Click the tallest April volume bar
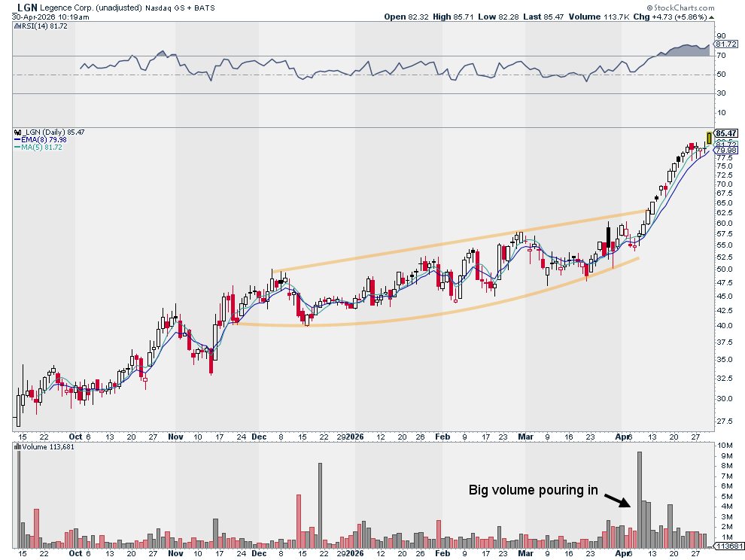This screenshot has width=745, height=560. 639,500
